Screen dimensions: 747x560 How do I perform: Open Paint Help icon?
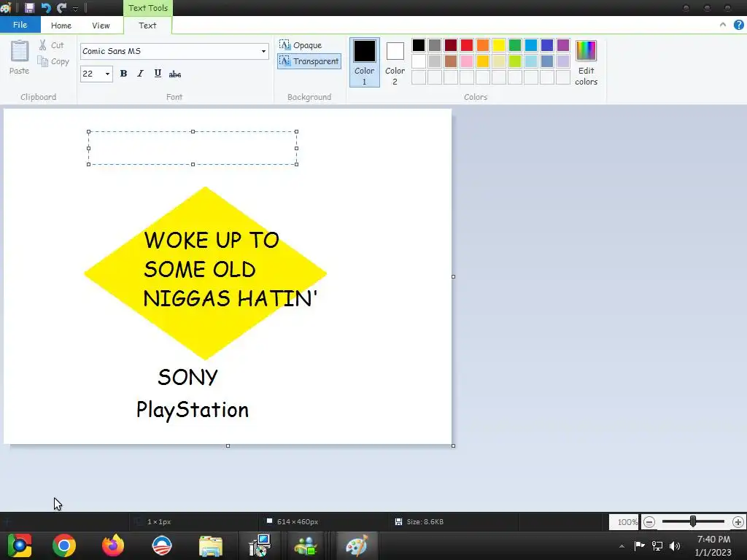pyautogui.click(x=738, y=25)
